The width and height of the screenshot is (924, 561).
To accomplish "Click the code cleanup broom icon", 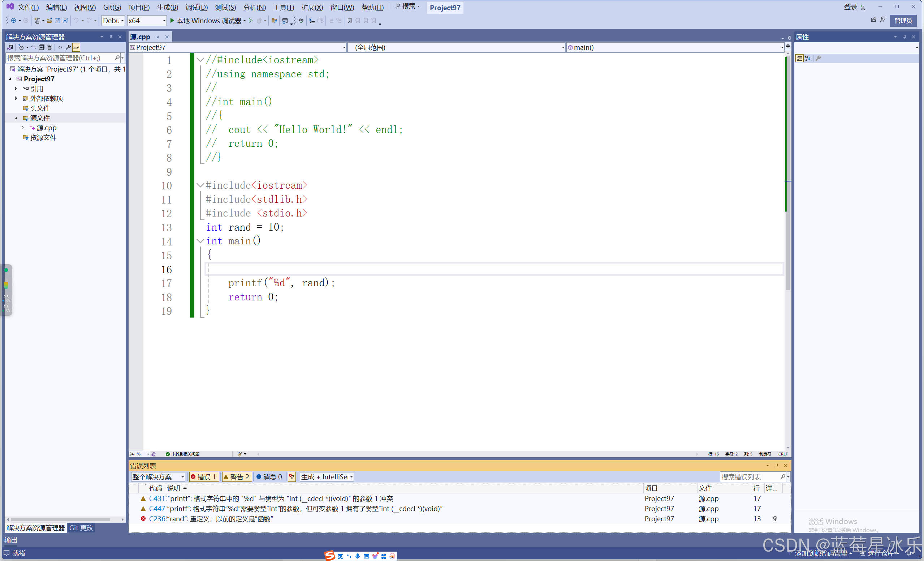I will [x=240, y=454].
